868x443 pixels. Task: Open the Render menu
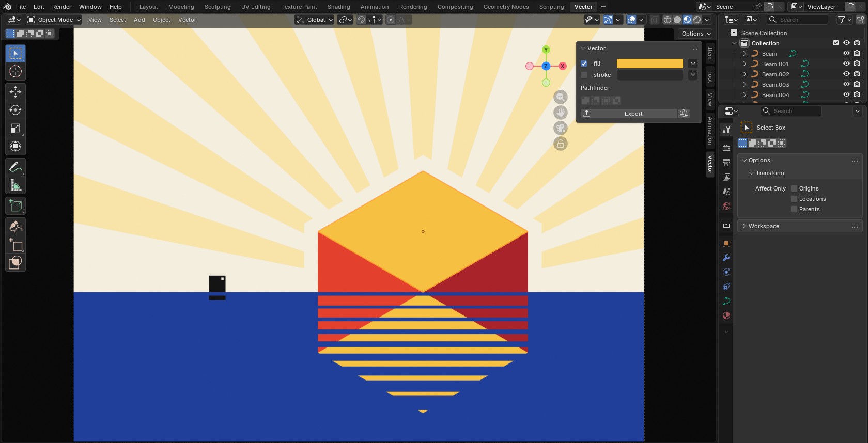click(61, 7)
